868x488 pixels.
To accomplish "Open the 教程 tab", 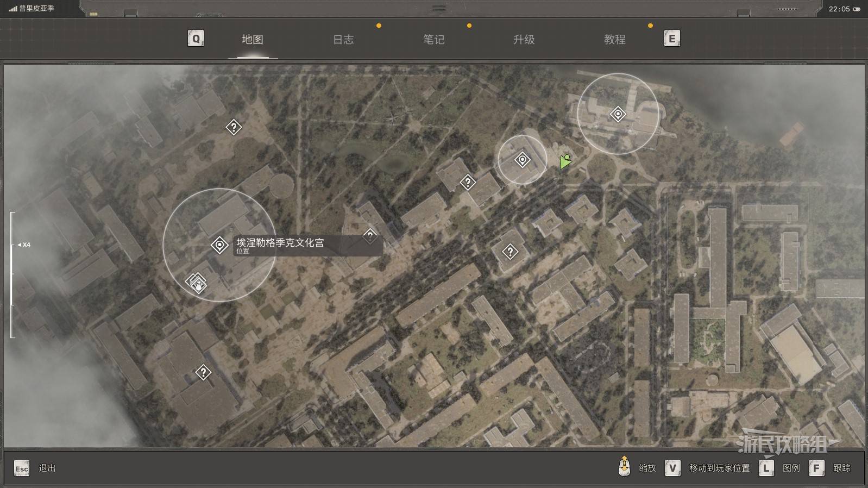I will 615,39.
